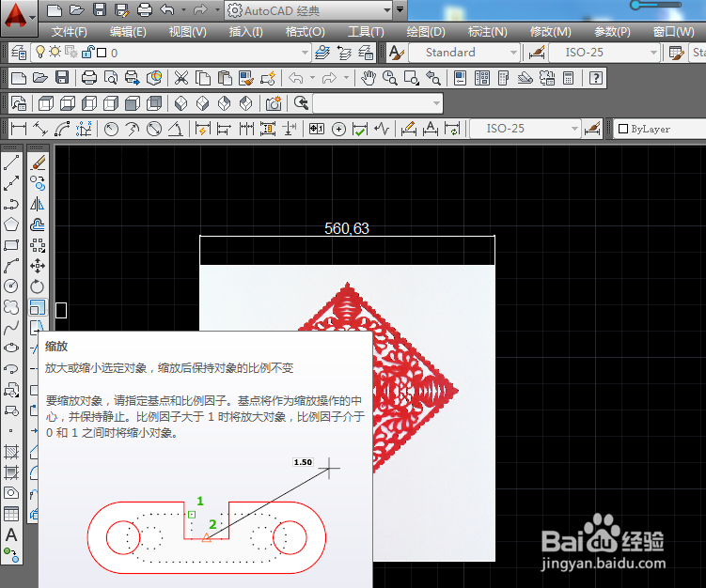Screen dimensions: 706x588
Task: Open the 工具(T) menu
Action: point(366,32)
